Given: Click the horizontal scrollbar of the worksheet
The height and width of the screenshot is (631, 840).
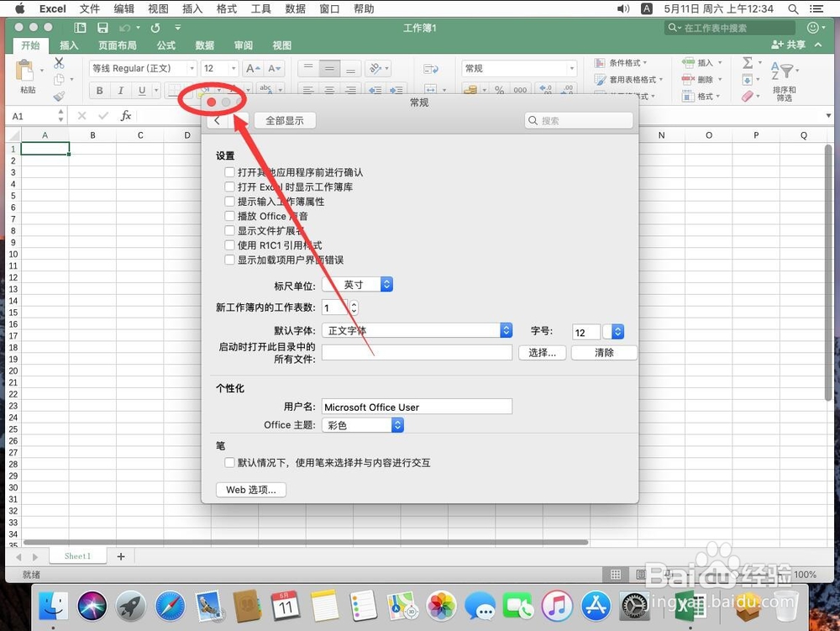Looking at the screenshot, I should (x=306, y=542).
